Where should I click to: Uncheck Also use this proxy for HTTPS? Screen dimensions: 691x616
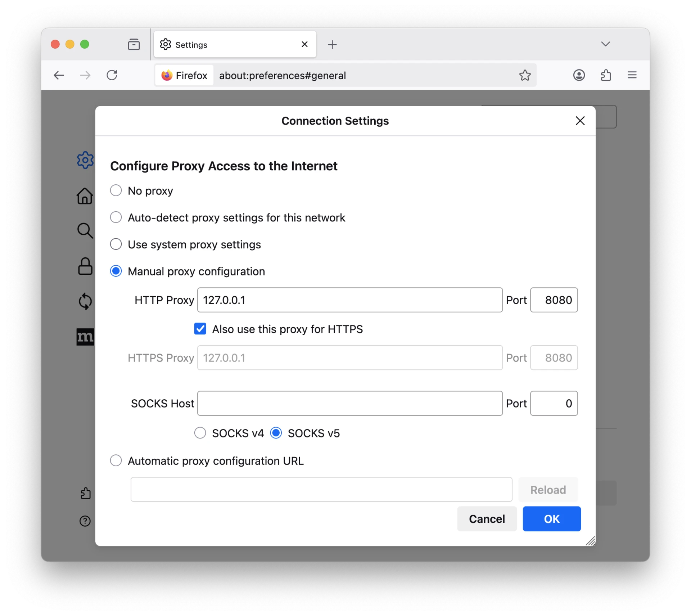point(200,329)
